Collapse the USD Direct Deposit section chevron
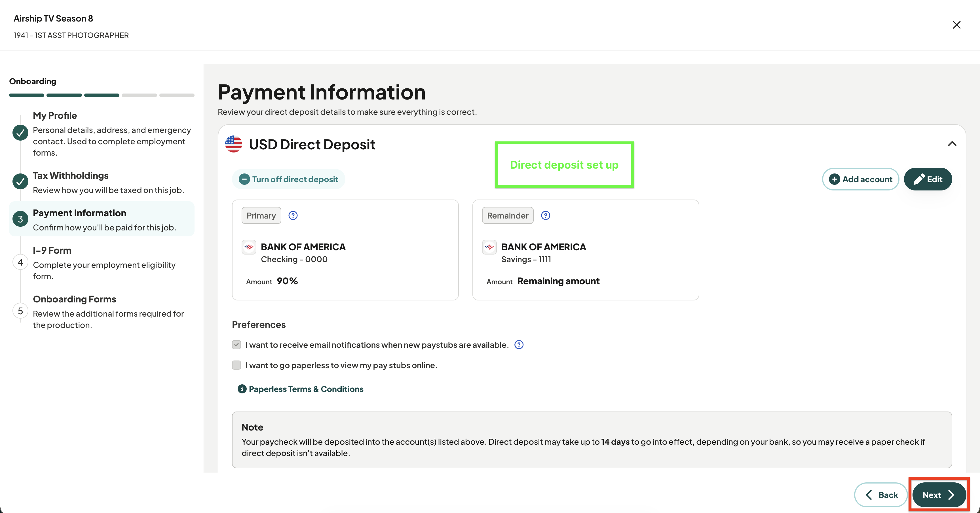 click(x=952, y=144)
